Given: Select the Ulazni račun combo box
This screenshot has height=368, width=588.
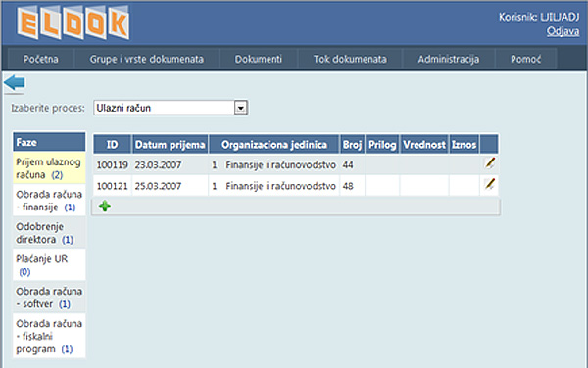Looking at the screenshot, I should (171, 108).
